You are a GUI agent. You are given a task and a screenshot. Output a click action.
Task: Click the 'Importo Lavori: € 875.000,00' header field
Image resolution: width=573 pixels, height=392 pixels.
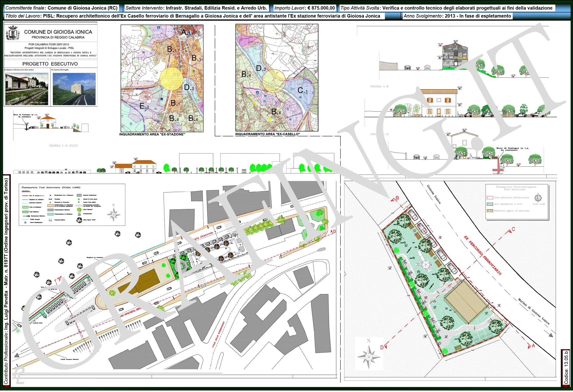305,8
